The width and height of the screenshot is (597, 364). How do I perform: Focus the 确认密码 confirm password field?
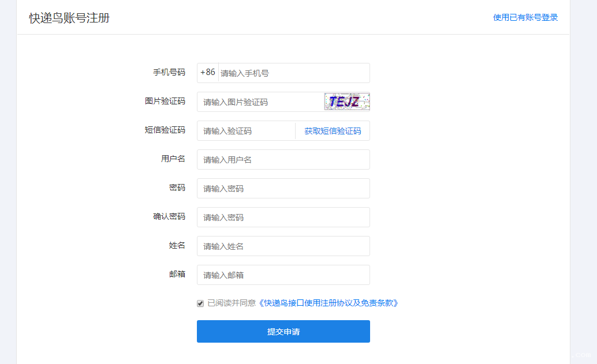coord(283,217)
